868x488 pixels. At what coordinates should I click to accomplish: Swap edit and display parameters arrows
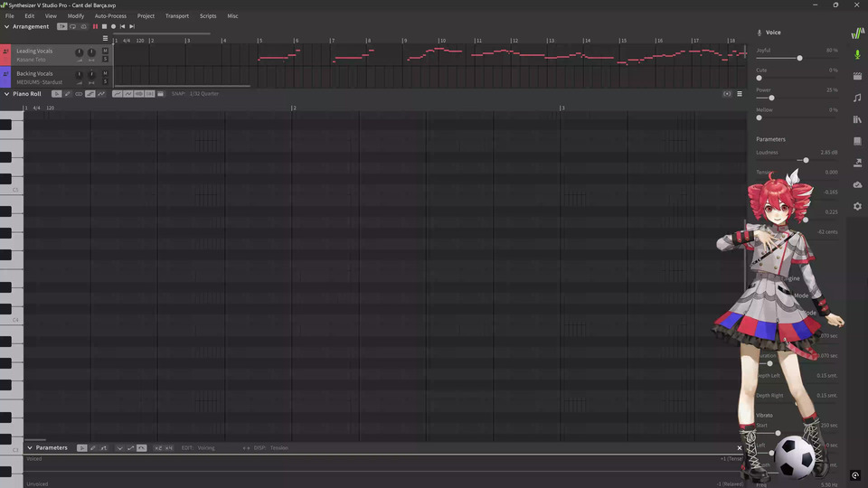pos(246,448)
